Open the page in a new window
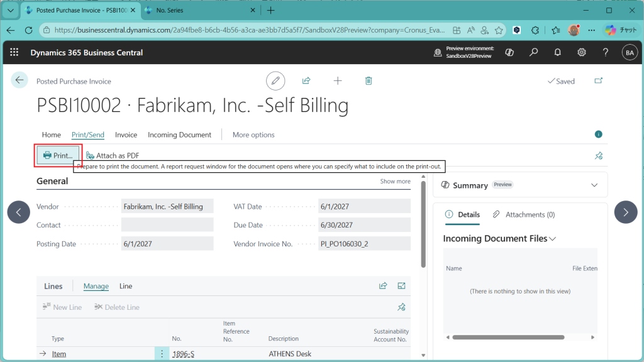The height and width of the screenshot is (362, 644). point(597,81)
